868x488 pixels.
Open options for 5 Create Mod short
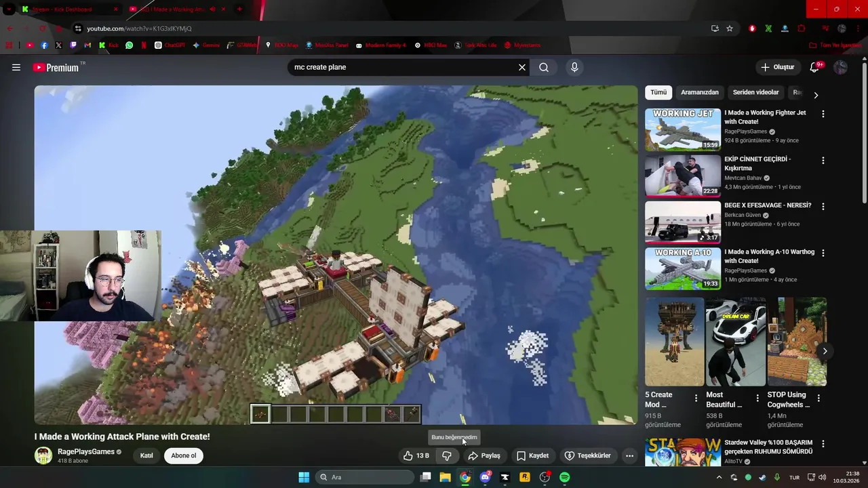click(696, 399)
